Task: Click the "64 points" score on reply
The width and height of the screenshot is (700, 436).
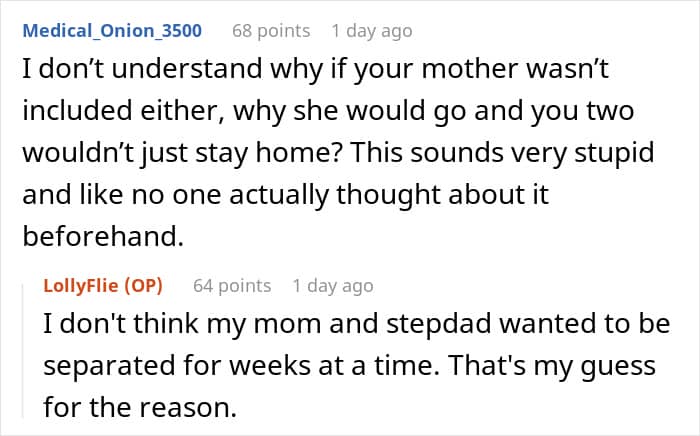Action: click(x=232, y=285)
